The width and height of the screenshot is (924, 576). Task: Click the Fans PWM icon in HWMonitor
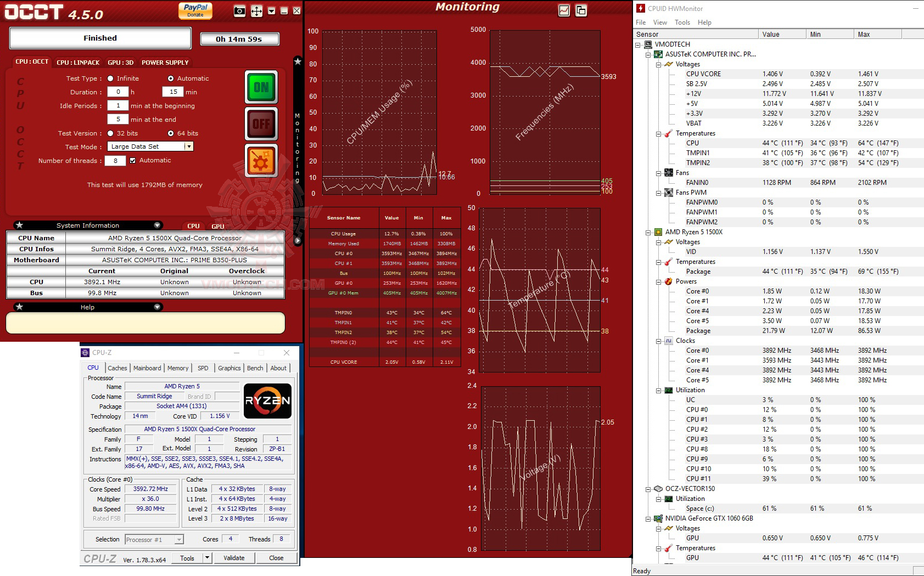coord(668,193)
